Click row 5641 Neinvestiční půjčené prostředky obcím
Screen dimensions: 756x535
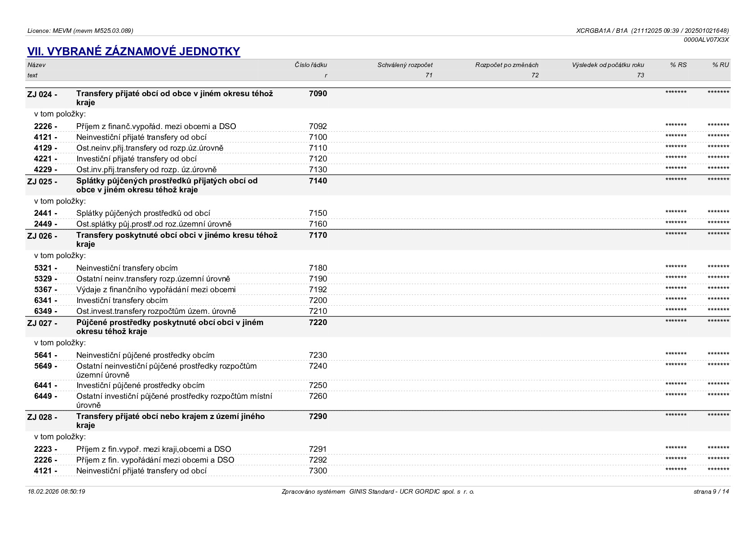tap(378, 355)
